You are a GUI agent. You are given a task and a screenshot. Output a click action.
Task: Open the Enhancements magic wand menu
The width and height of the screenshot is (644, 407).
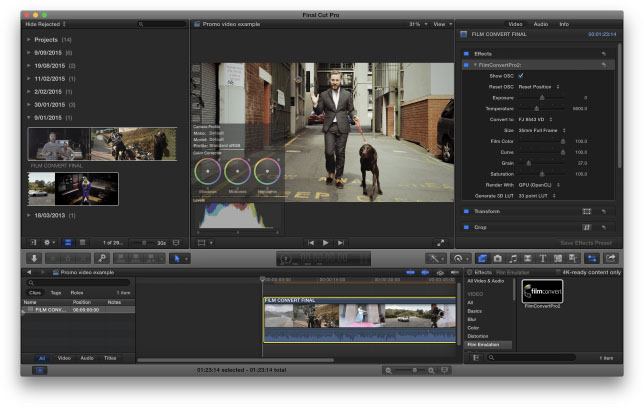tap(435, 259)
